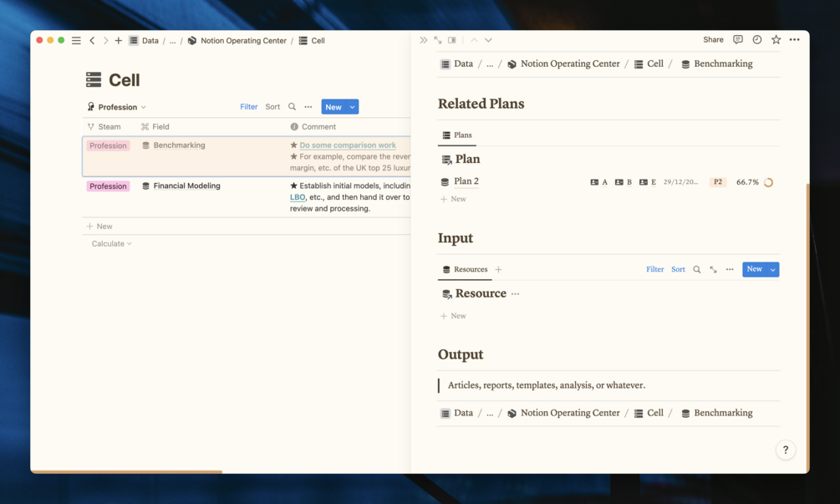The width and height of the screenshot is (840, 504).
Task: Switch peek mode with panel layout icon
Action: (452, 40)
